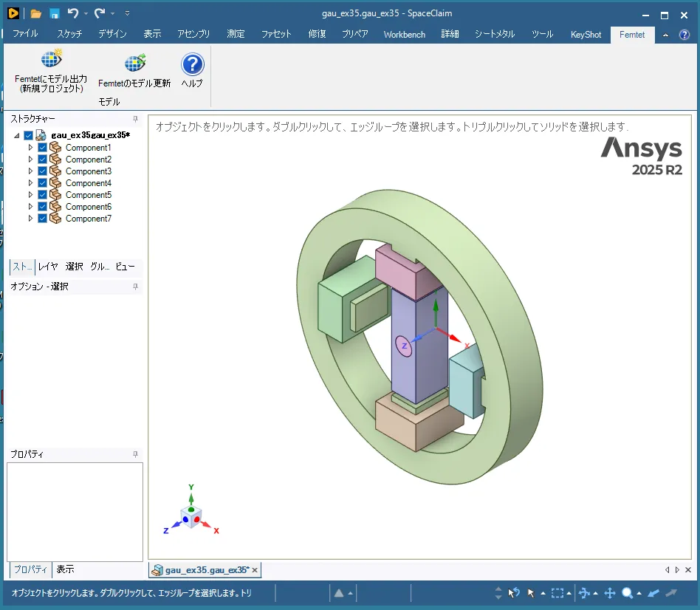Switch to the スケッチ ribbon tab

[x=69, y=34]
